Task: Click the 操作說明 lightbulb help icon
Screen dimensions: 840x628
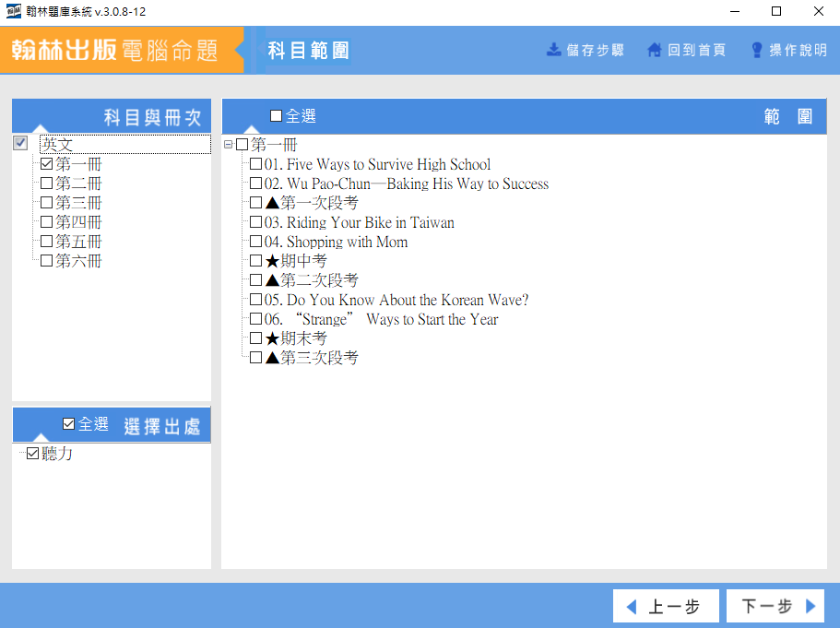Action: tap(757, 50)
